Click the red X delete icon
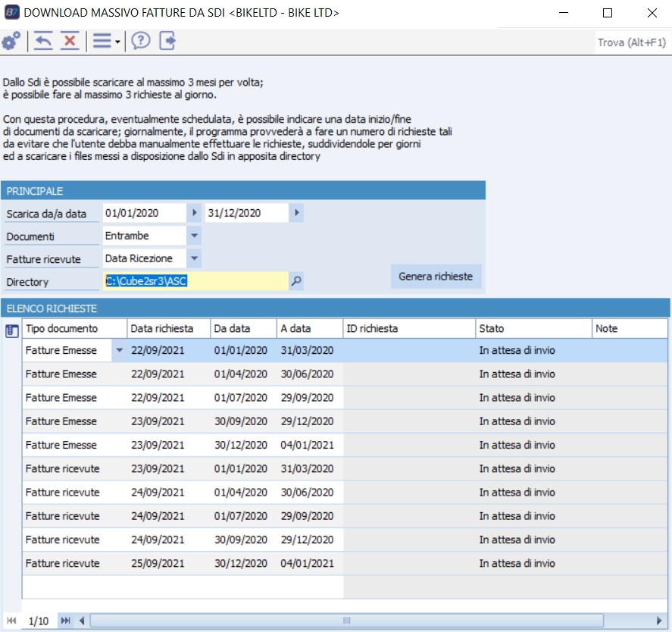Screen dimensions: 672x632 point(70,41)
